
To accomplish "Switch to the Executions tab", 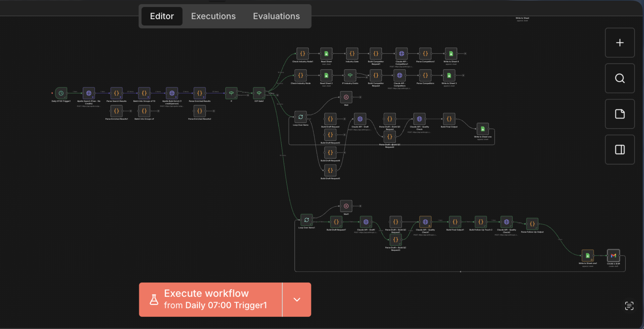I will (x=213, y=16).
